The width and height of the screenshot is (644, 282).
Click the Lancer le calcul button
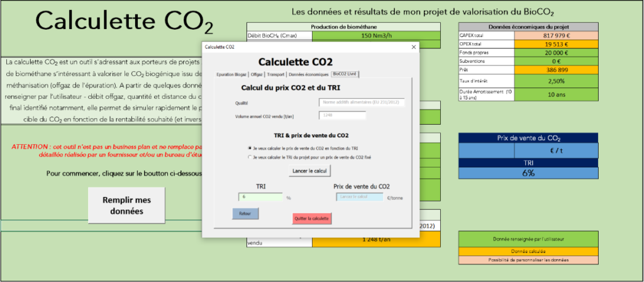click(309, 171)
